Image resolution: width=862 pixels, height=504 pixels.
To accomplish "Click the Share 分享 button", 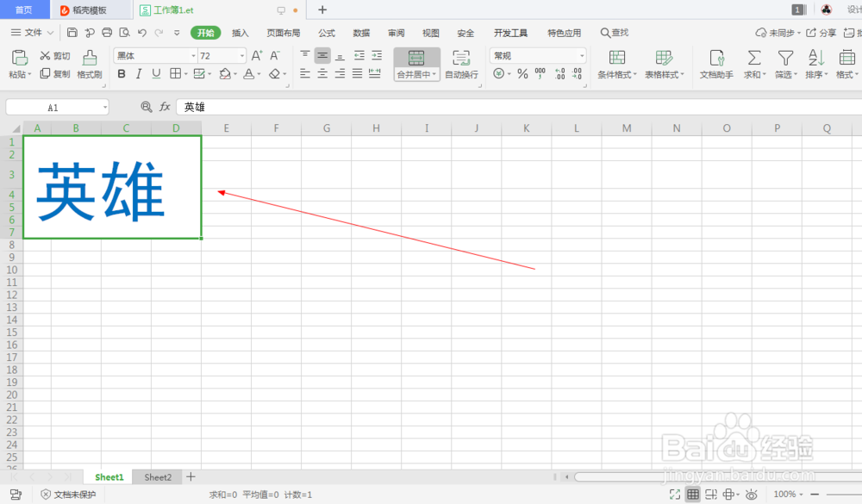I will 821,33.
